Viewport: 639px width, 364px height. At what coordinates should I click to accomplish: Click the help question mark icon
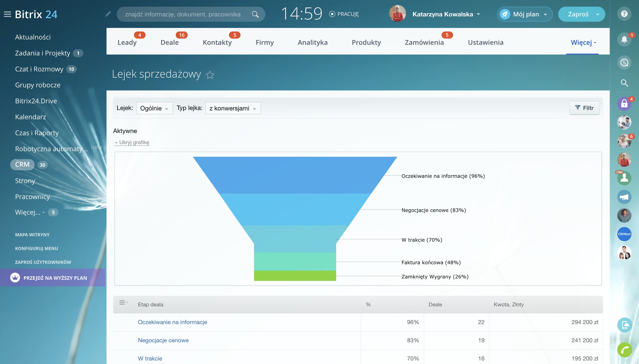[x=624, y=14]
